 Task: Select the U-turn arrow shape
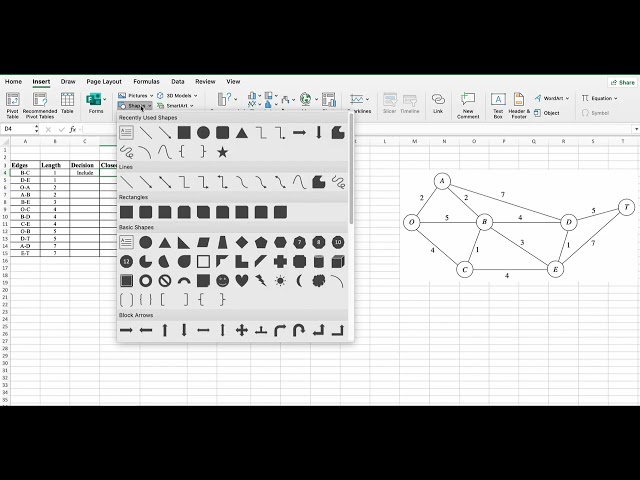coord(299,330)
